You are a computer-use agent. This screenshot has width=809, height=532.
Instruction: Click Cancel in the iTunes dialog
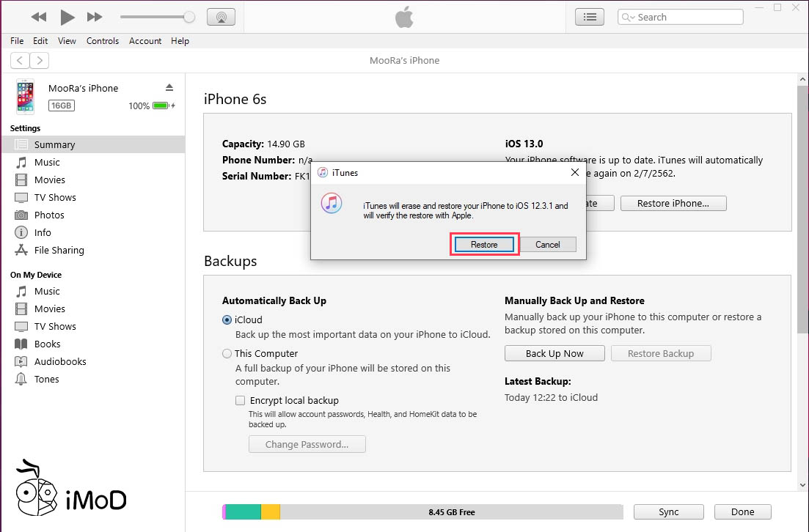pos(547,244)
